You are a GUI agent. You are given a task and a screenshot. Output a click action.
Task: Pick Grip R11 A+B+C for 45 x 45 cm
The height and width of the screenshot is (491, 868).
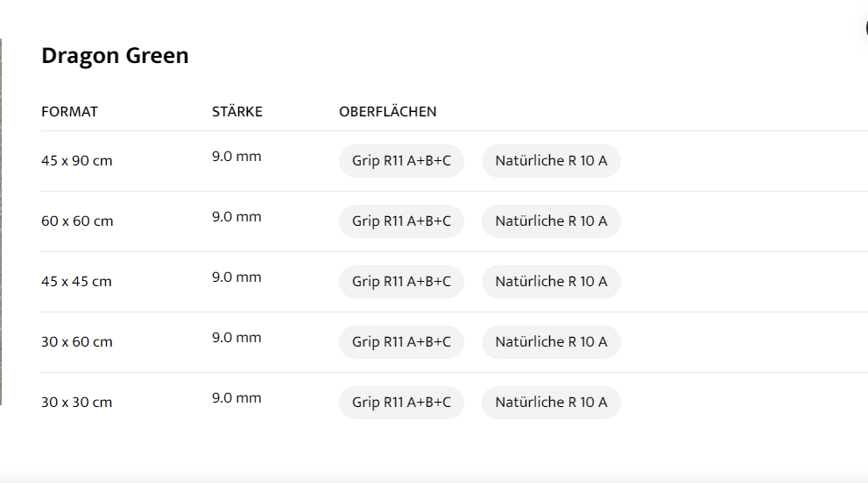click(x=401, y=282)
